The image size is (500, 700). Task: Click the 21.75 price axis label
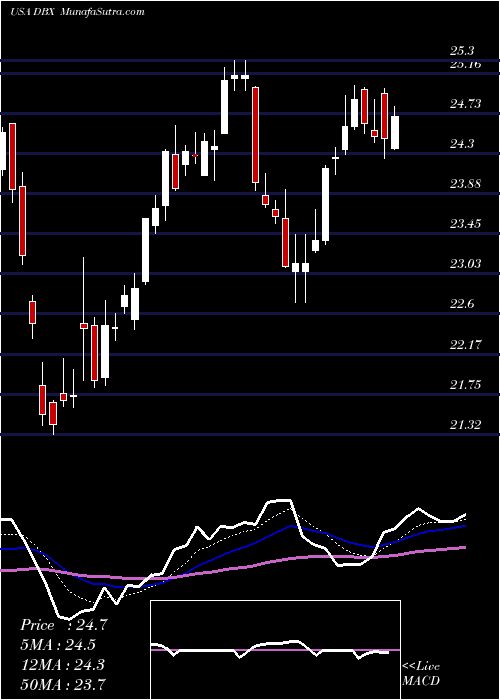tap(466, 385)
